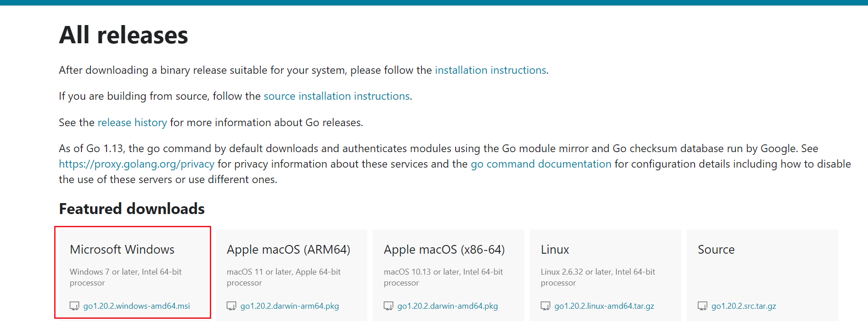Image resolution: width=868 pixels, height=332 pixels.
Task: Pick the Linux download card title
Action: click(555, 250)
